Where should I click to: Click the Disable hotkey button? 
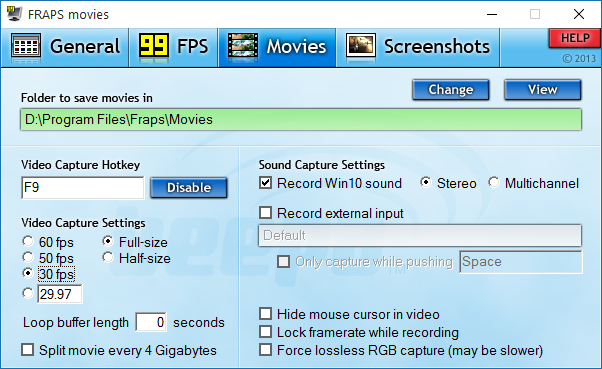click(189, 187)
